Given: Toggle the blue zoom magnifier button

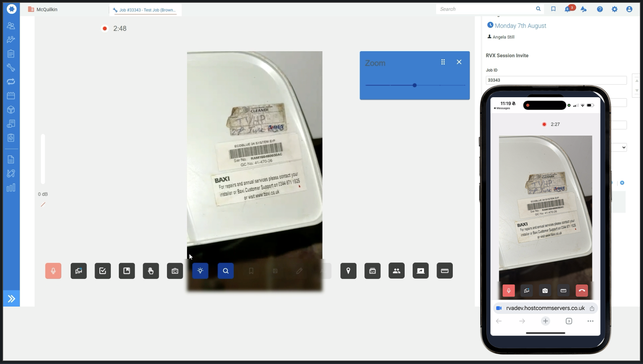Looking at the screenshot, I should tap(226, 271).
